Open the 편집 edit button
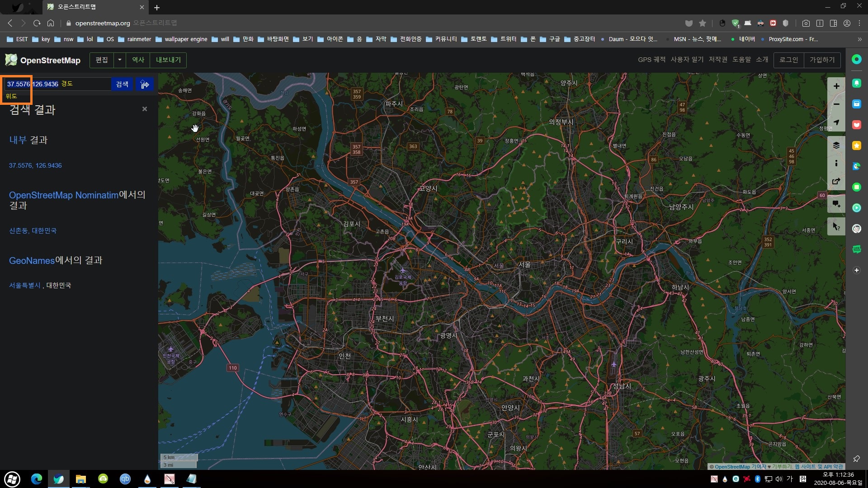 (102, 60)
